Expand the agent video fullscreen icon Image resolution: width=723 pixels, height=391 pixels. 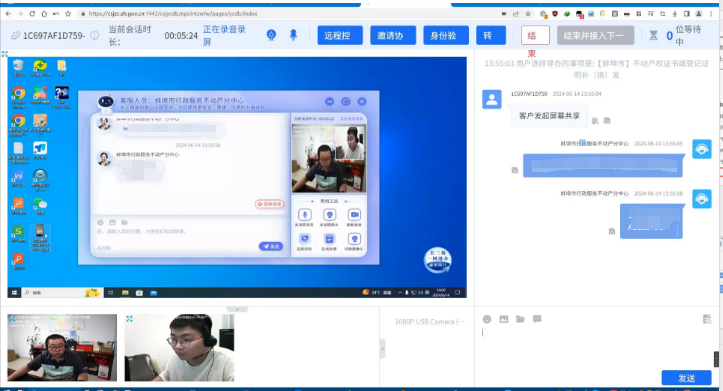pos(130,319)
